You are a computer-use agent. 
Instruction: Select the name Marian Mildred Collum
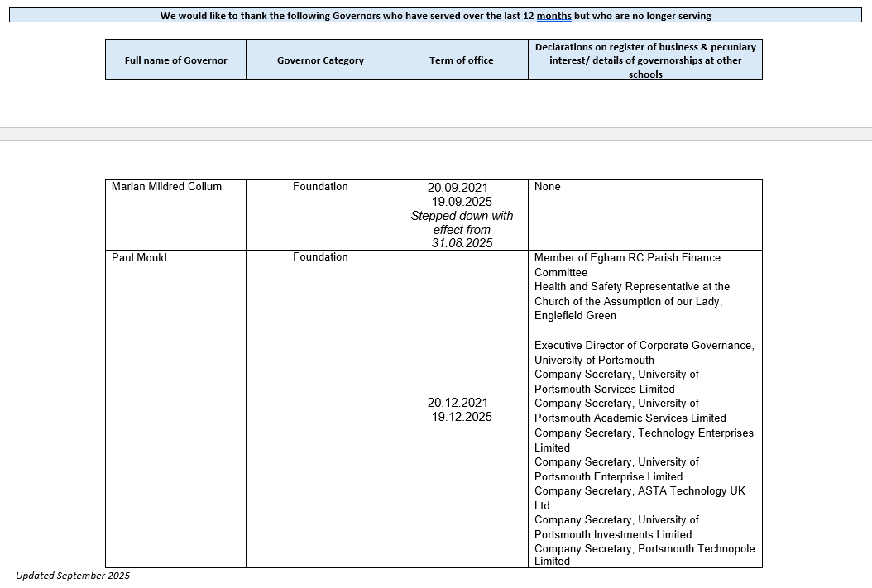(166, 187)
